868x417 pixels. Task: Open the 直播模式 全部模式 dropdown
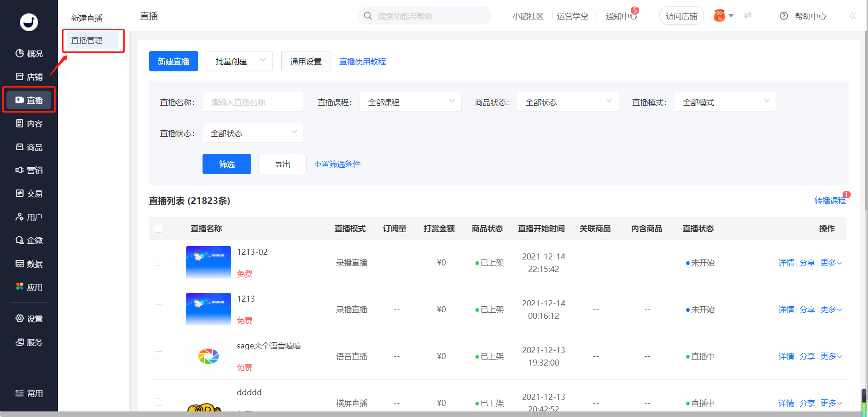[725, 102]
